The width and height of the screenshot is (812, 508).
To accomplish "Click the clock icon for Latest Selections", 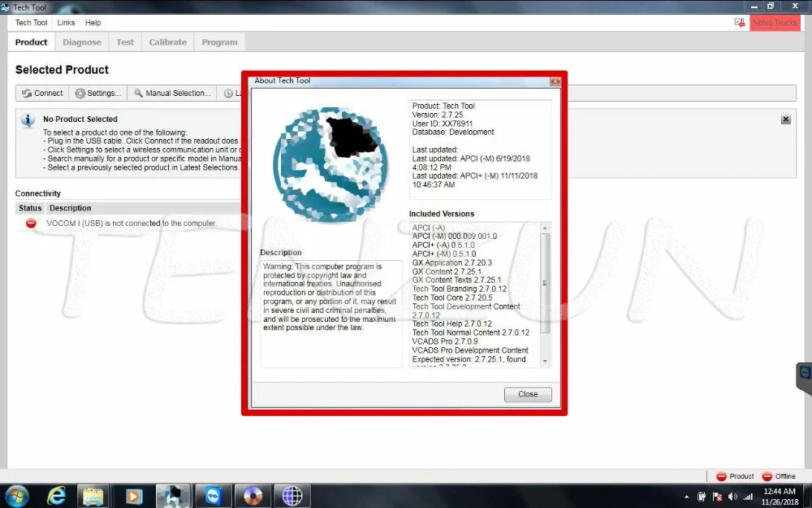I will click(228, 93).
